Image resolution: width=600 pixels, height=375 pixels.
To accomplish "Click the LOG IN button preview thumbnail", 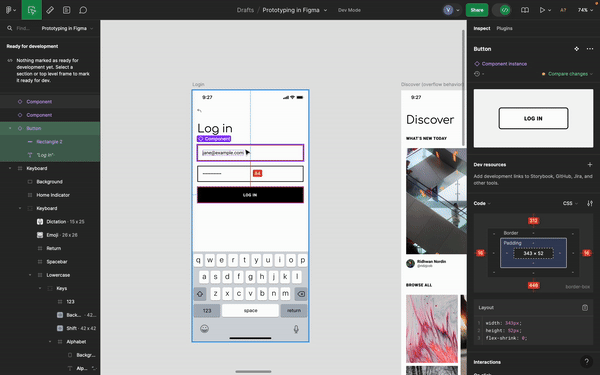I will (533, 118).
